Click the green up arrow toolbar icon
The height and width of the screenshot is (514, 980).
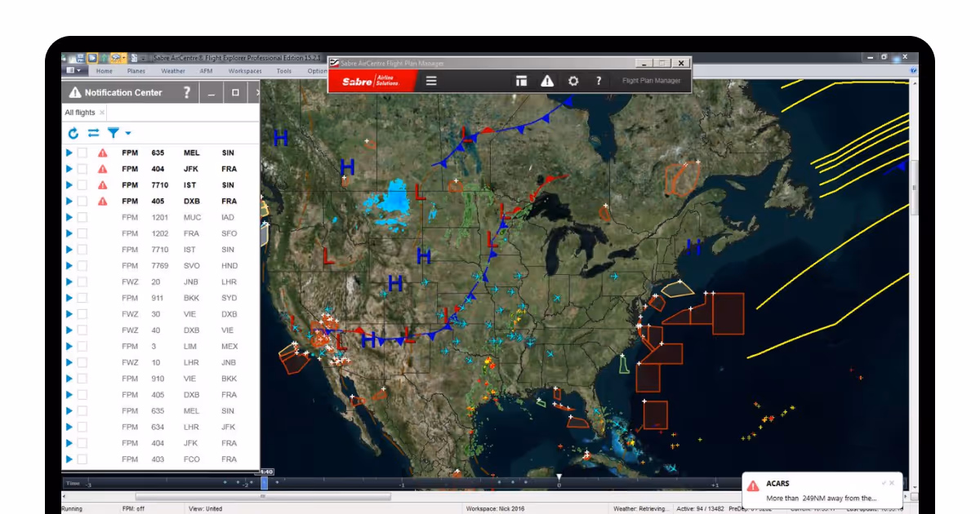click(x=104, y=58)
